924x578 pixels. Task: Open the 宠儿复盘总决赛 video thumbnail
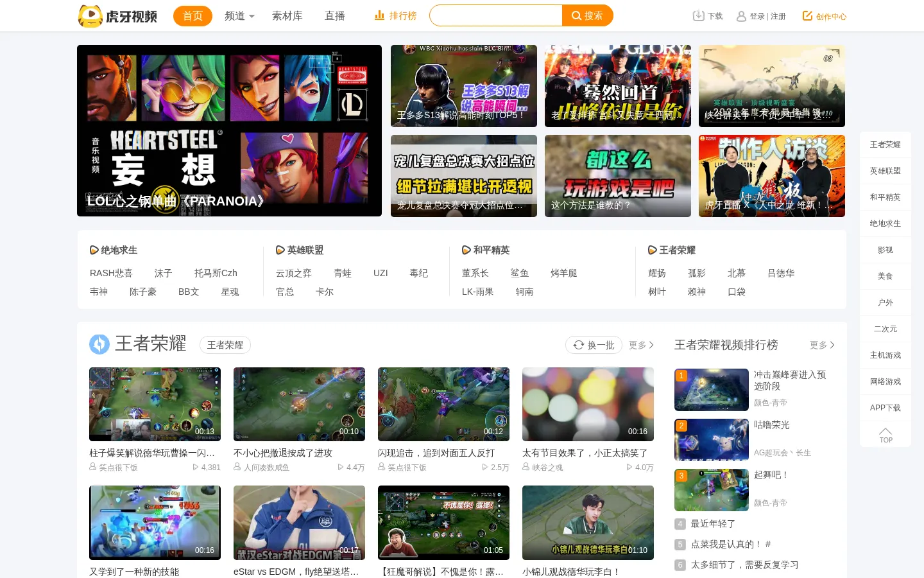point(464,176)
